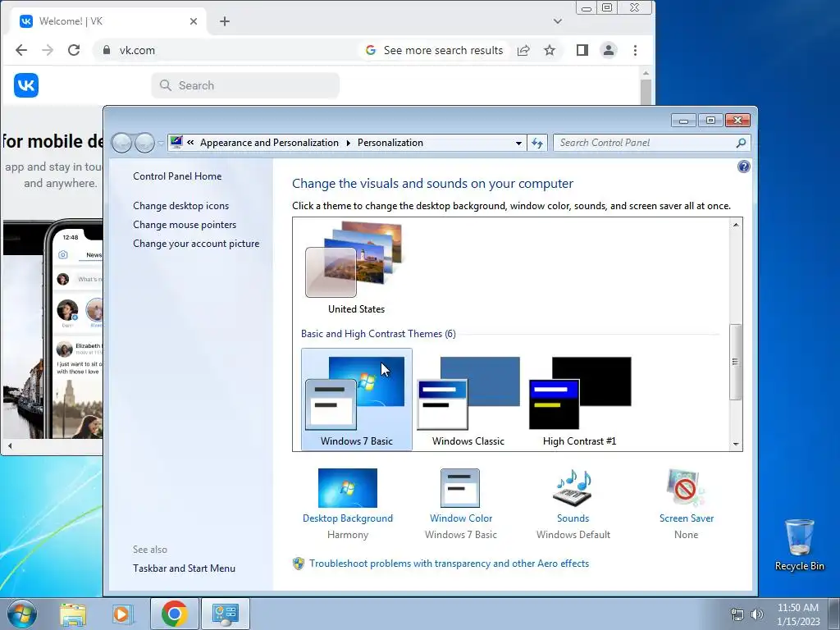This screenshot has height=630, width=840.
Task: Click the volume speaker tray icon
Action: pyautogui.click(x=756, y=614)
